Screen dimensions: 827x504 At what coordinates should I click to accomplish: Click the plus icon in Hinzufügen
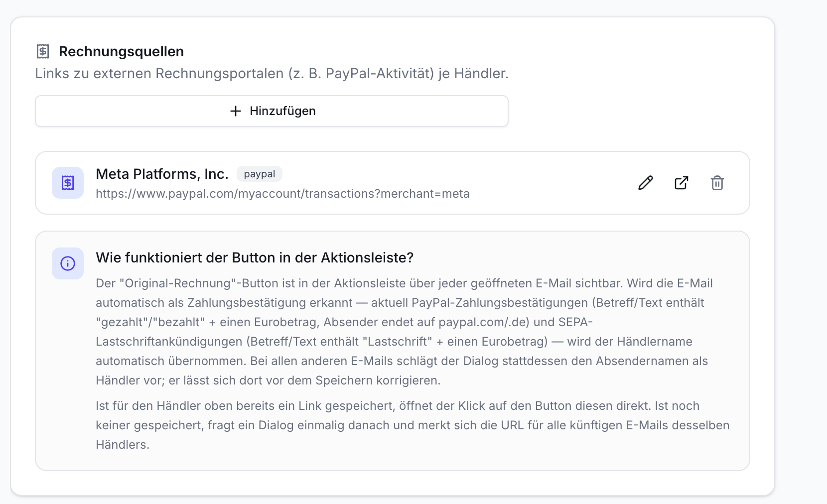236,111
